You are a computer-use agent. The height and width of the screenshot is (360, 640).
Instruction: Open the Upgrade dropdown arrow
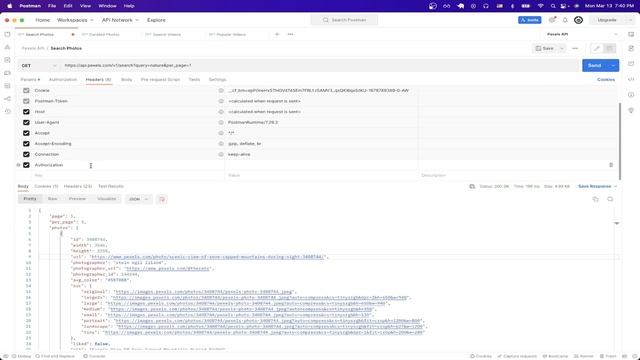[x=631, y=20]
